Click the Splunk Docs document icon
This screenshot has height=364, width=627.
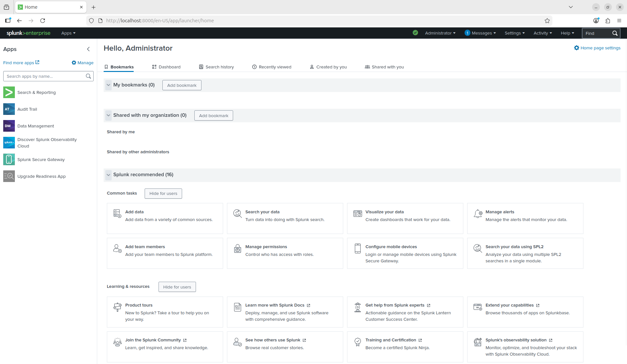237,307
